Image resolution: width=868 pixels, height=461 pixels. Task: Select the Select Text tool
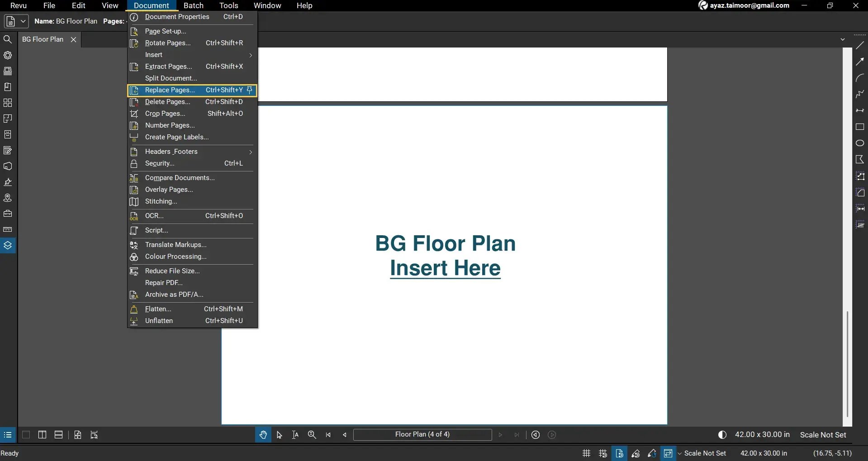(295, 435)
